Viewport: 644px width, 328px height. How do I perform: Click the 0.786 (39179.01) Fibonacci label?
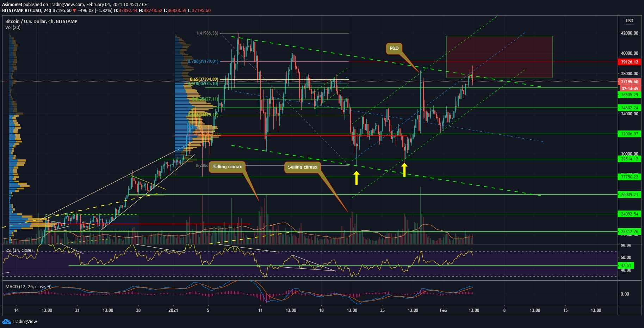click(x=203, y=61)
